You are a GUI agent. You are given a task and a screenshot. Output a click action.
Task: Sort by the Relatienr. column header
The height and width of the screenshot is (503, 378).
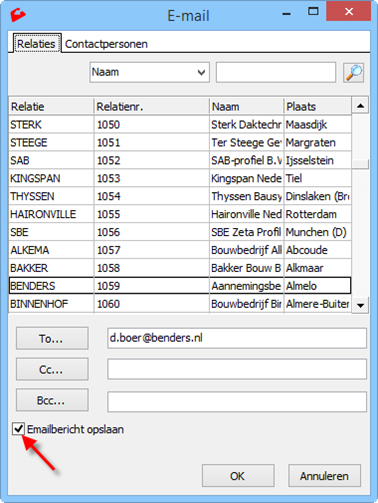click(152, 107)
